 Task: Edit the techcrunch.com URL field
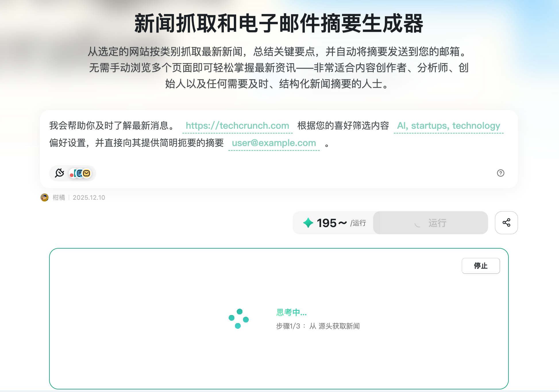click(237, 126)
